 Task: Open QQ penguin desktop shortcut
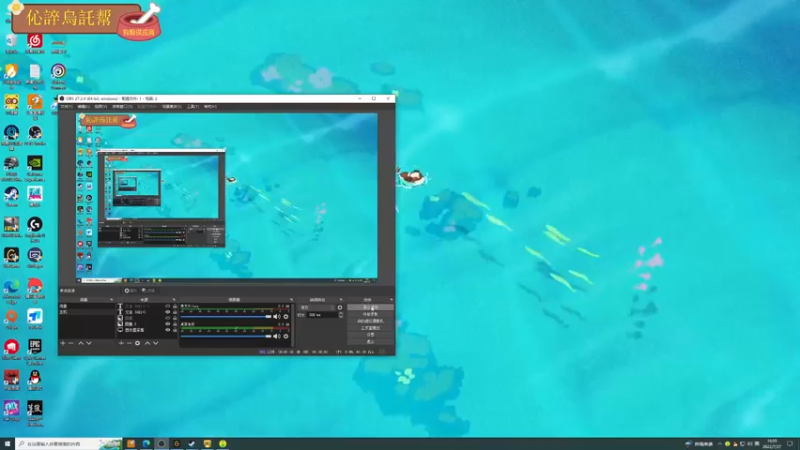coord(35,380)
